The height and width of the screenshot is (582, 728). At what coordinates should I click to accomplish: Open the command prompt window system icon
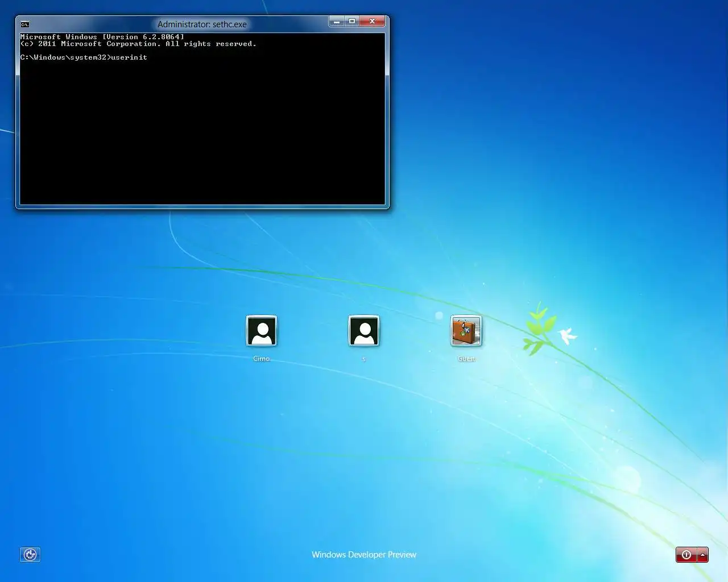[x=25, y=24]
